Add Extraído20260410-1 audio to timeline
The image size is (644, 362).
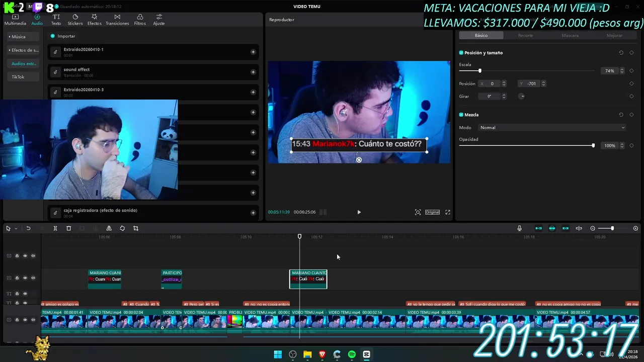pos(253,52)
